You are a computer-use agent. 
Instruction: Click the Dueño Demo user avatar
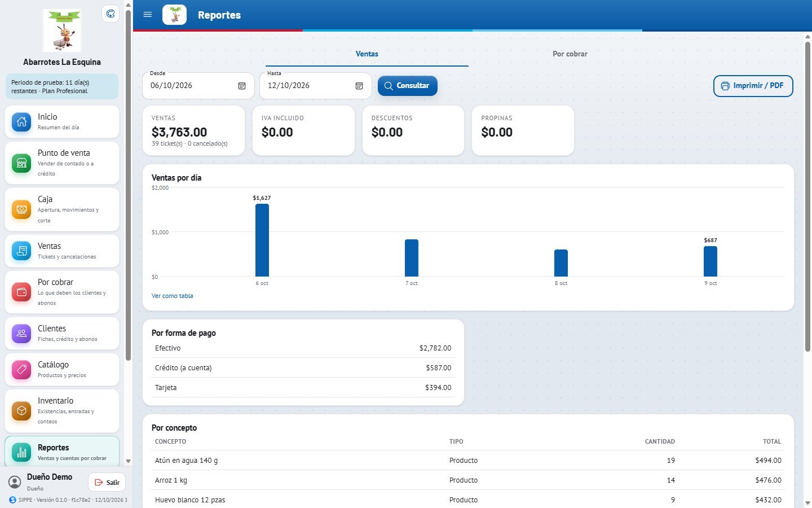coord(15,482)
